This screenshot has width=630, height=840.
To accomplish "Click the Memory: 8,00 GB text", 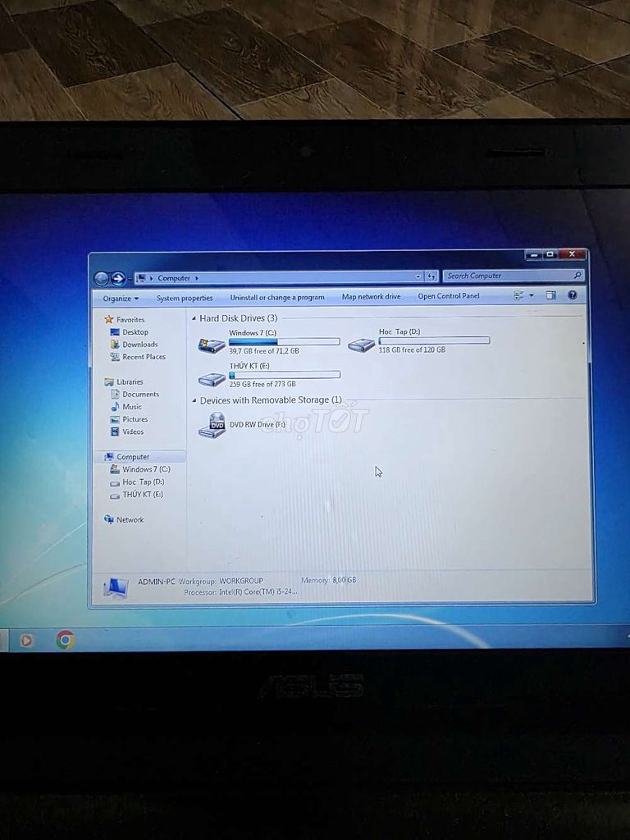I will coord(329,580).
